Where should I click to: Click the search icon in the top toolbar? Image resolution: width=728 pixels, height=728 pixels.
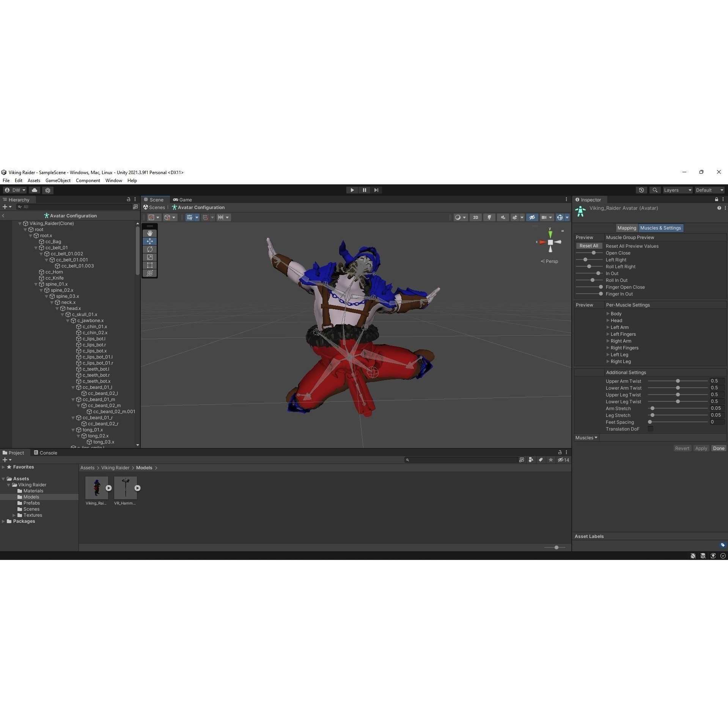point(655,190)
